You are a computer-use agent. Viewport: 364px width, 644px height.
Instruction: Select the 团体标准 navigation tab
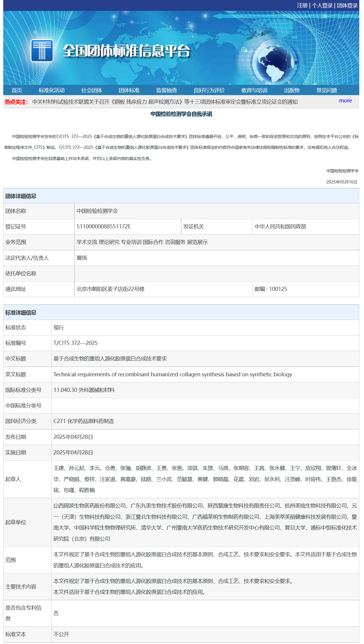(129, 90)
